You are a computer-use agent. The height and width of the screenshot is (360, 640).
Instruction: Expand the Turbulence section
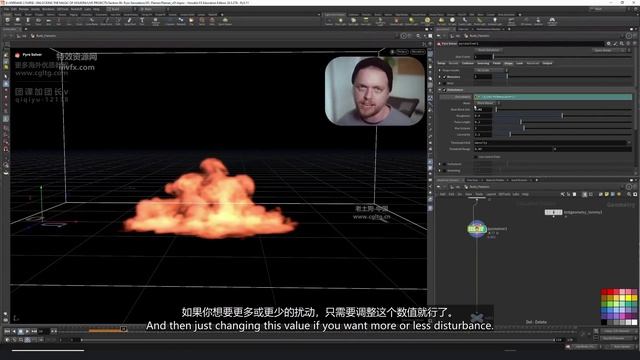coord(440,164)
